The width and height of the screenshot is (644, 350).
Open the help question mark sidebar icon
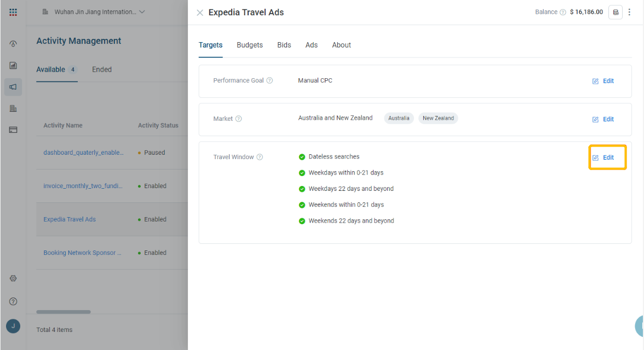coord(13,301)
